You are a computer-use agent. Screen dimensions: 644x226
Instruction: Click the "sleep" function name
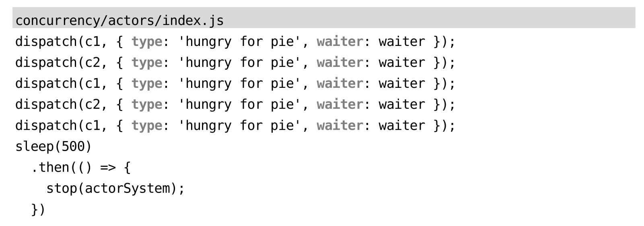[x=34, y=147]
